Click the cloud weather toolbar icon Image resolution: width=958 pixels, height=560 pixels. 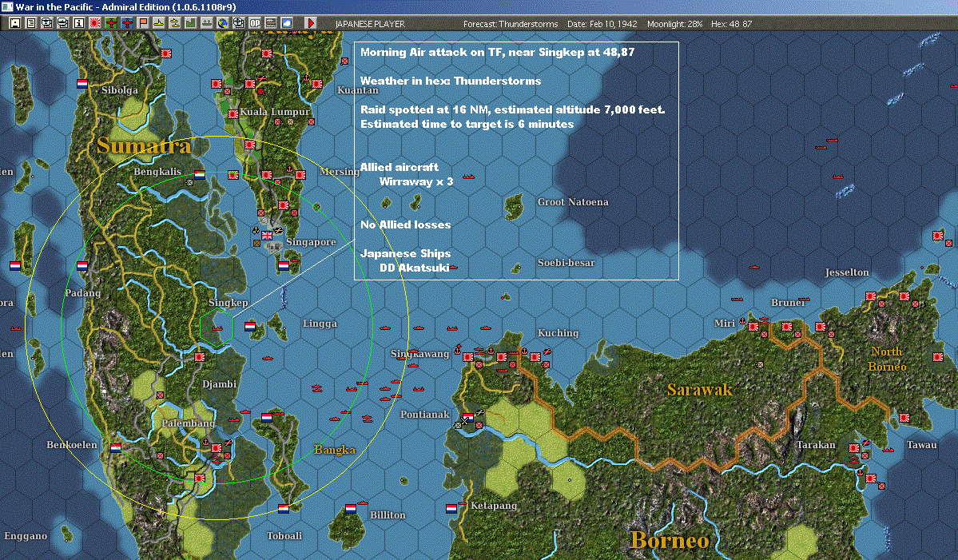(287, 23)
